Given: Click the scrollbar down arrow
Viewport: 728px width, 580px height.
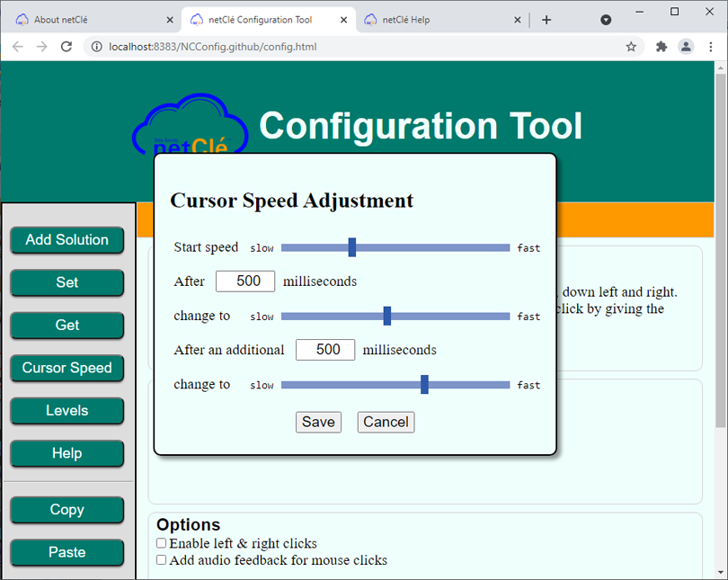Looking at the screenshot, I should tap(721, 573).
